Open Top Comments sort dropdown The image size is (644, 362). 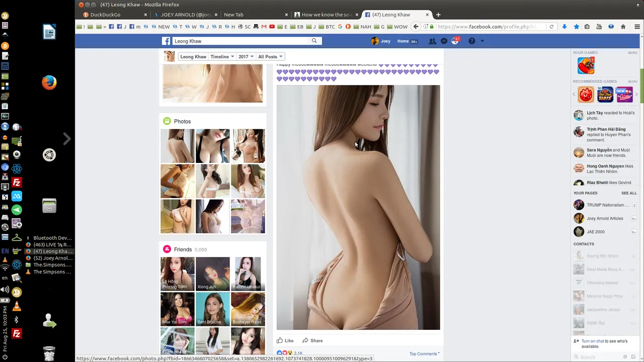425,353
